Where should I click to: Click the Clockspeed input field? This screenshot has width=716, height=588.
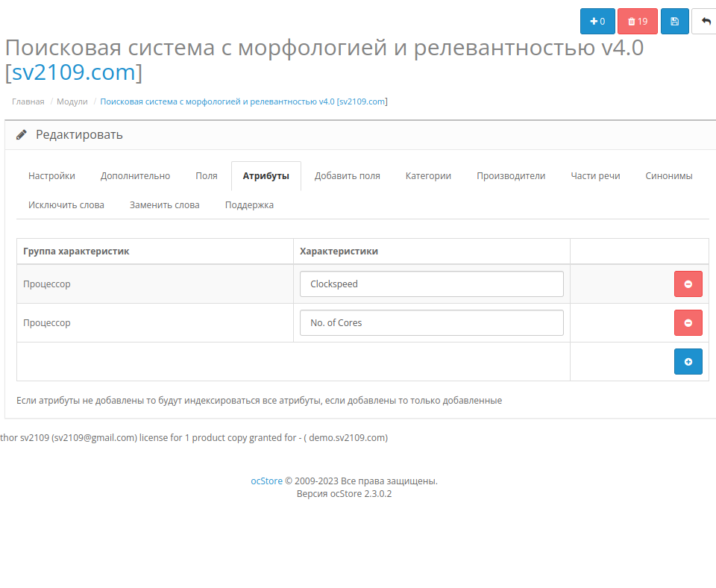[432, 284]
